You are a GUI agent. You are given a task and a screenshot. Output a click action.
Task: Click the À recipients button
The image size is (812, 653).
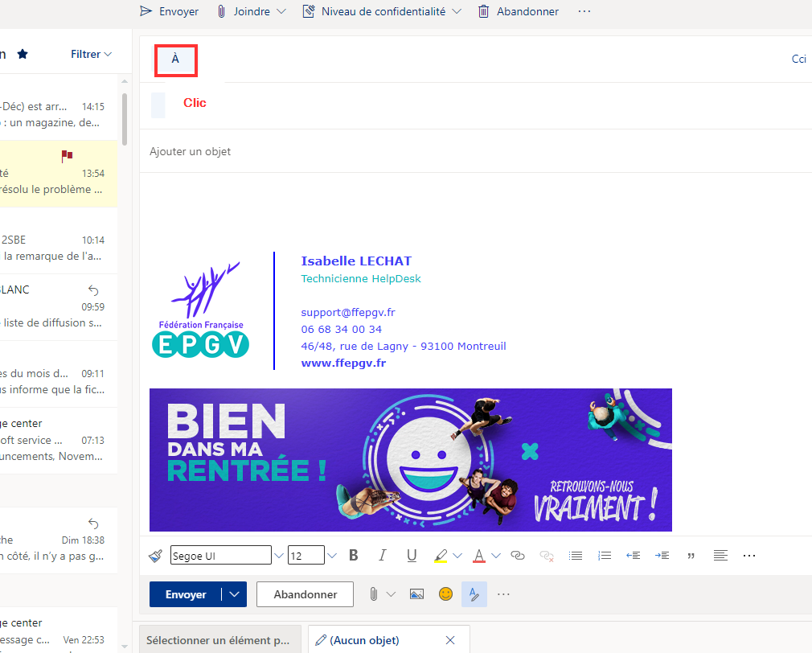point(175,59)
